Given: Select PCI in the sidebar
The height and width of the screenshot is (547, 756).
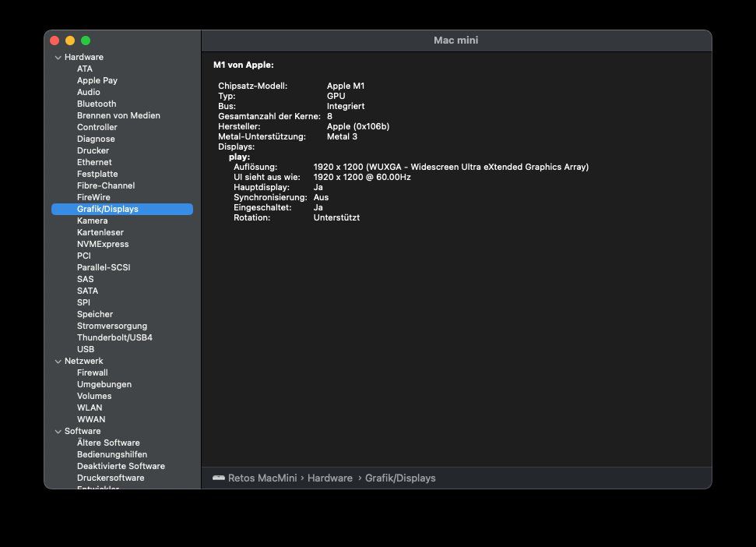Looking at the screenshot, I should click(x=83, y=256).
